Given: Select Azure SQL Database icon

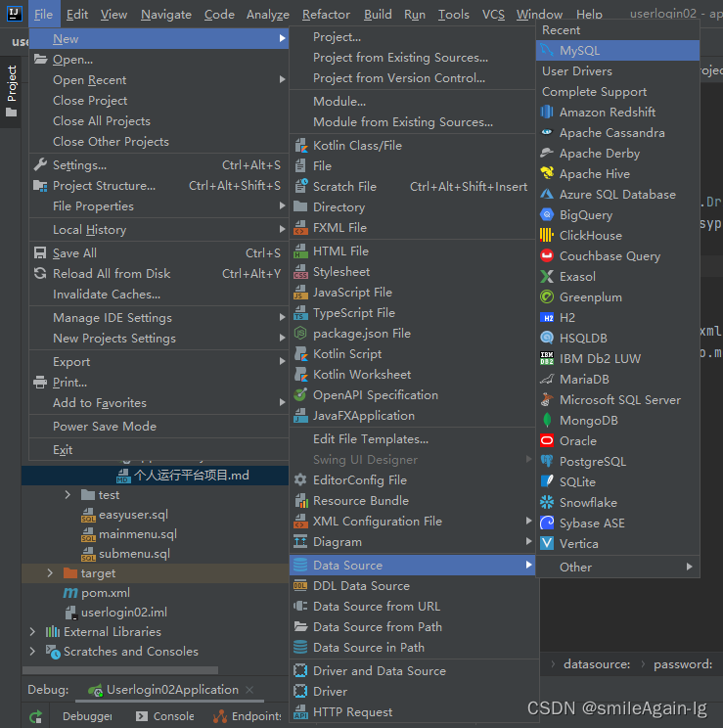Looking at the screenshot, I should click(547, 194).
